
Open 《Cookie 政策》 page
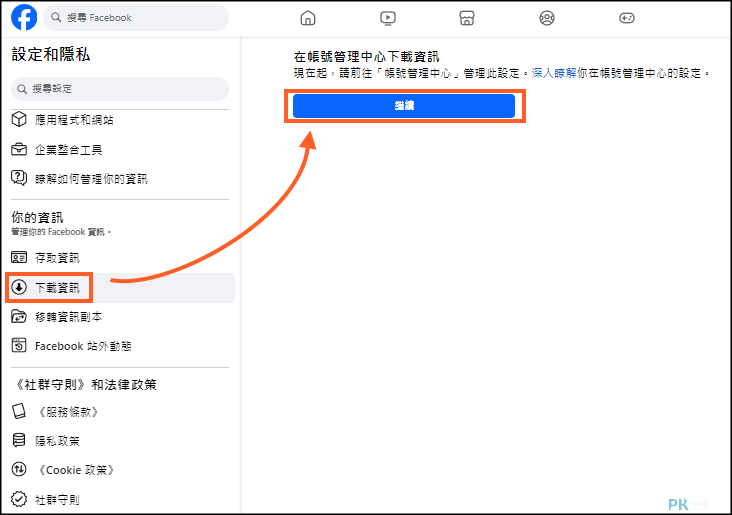point(76,470)
